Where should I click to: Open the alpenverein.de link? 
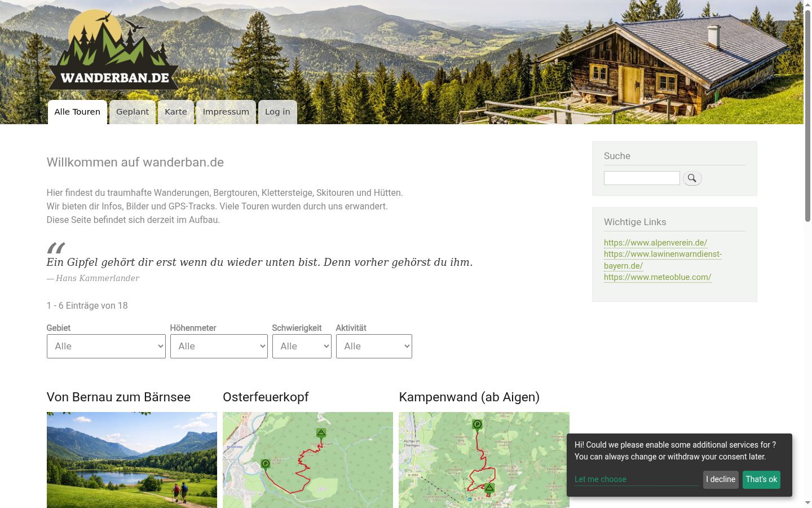point(655,243)
